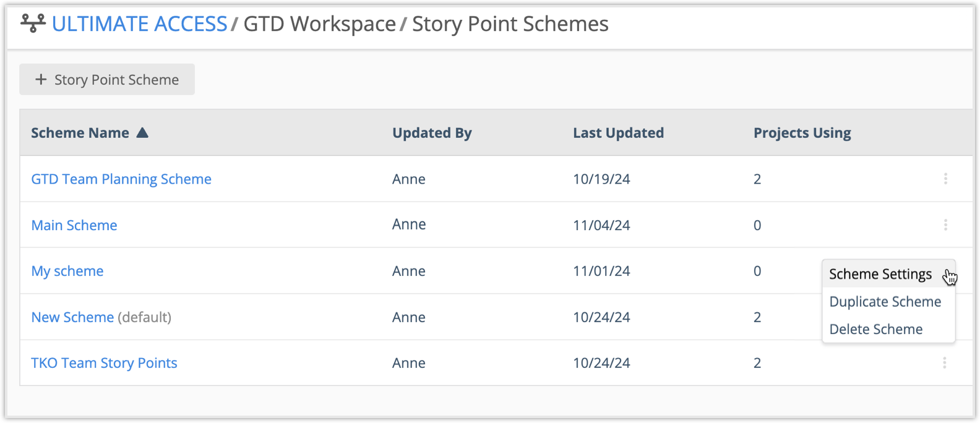Open the ULTIMATE ACCESS breadcrumb link

point(139,24)
